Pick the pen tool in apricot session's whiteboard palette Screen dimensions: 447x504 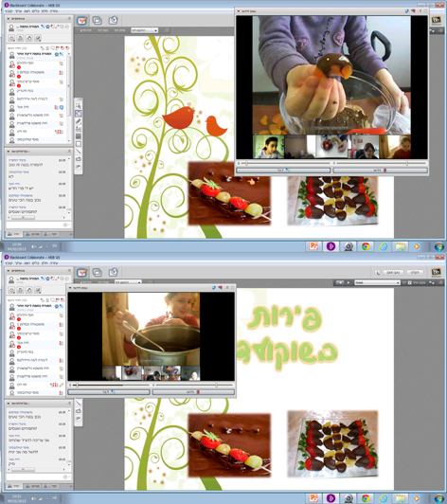79,121
